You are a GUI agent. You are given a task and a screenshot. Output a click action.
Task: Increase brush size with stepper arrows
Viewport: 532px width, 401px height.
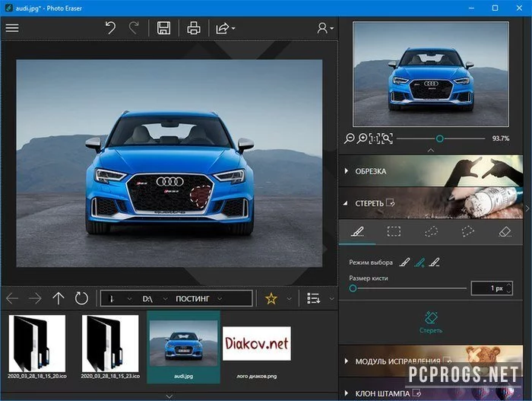tap(508, 285)
